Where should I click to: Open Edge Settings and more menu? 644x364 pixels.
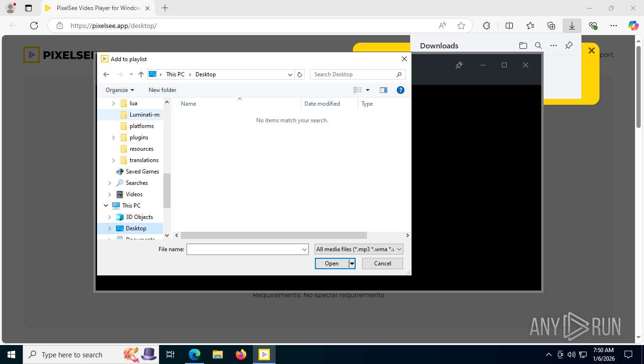pos(614,26)
